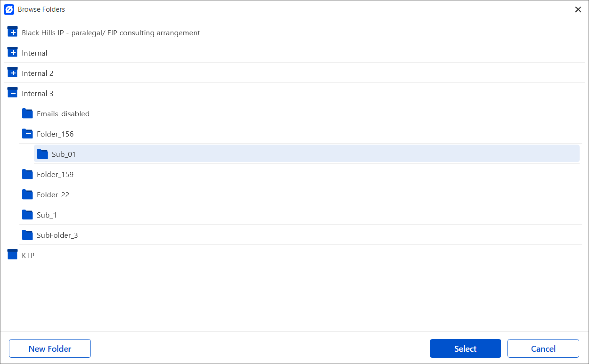Click the Select button
Viewport: 589px width, 364px height.
coord(465,348)
